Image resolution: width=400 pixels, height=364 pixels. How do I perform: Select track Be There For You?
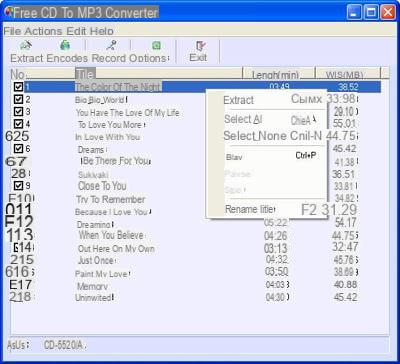pyautogui.click(x=116, y=161)
